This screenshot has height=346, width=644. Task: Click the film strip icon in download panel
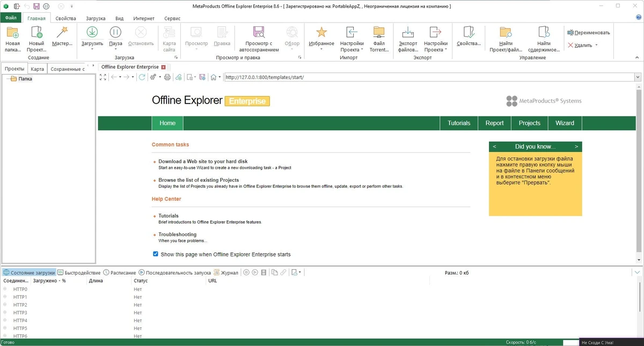tap(263, 273)
